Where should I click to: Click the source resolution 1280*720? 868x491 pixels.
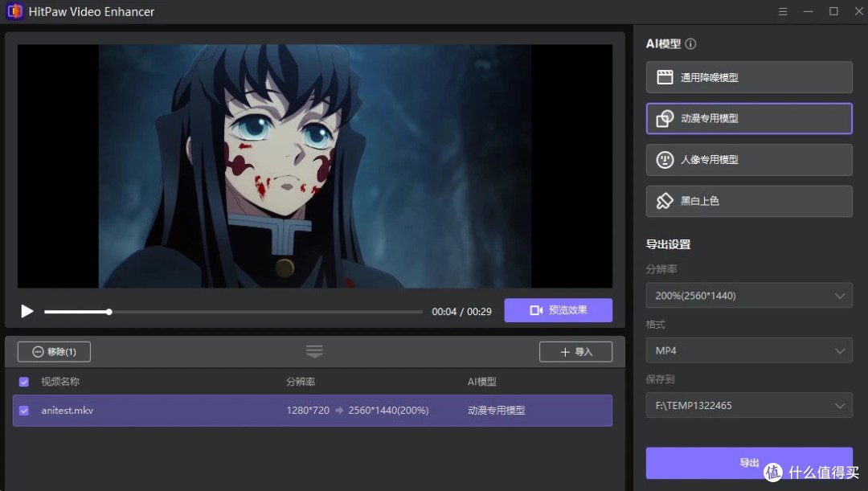click(x=308, y=411)
